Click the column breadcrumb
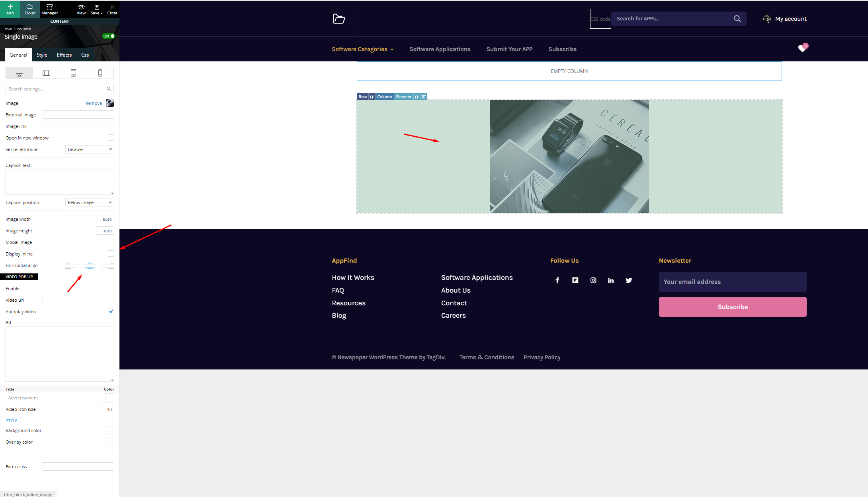868x497 pixels. [24, 29]
